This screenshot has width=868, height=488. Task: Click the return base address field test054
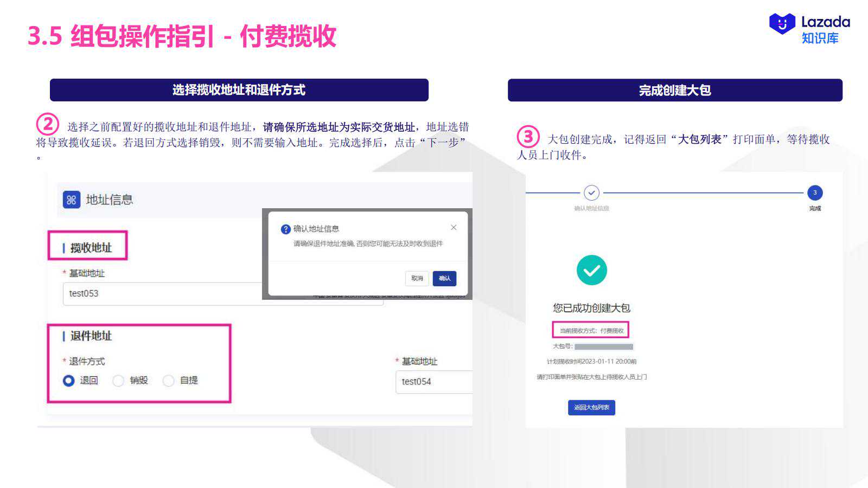(434, 382)
